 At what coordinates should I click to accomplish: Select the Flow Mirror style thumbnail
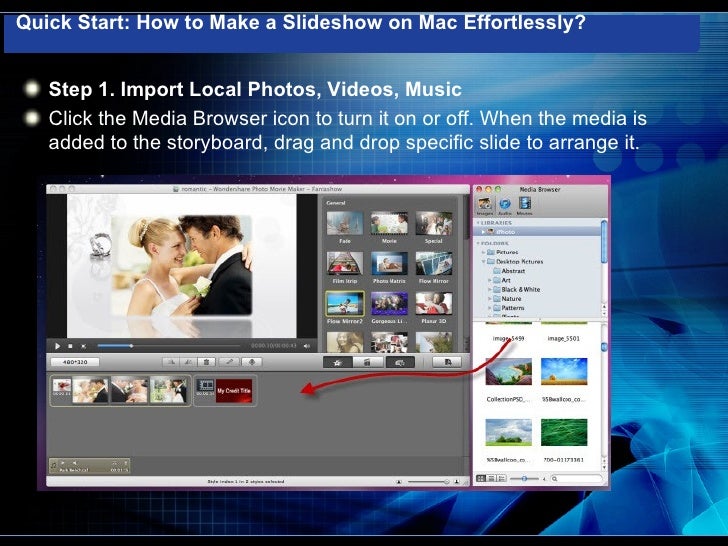(434, 263)
